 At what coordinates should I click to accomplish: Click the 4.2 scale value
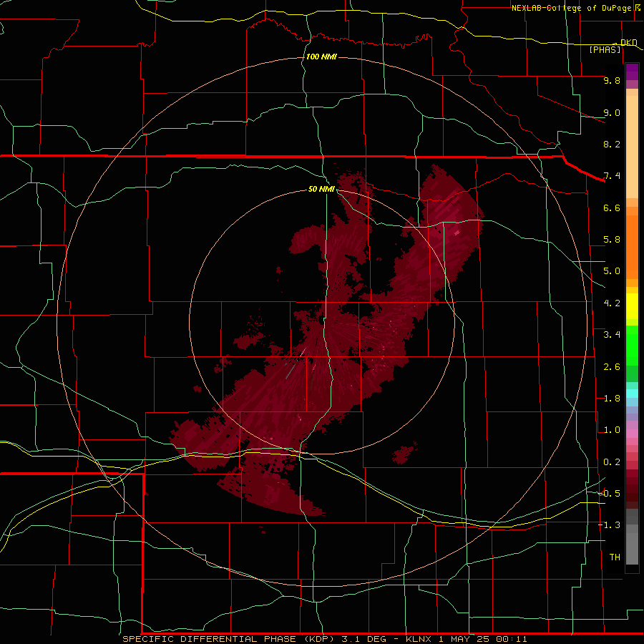coord(612,303)
